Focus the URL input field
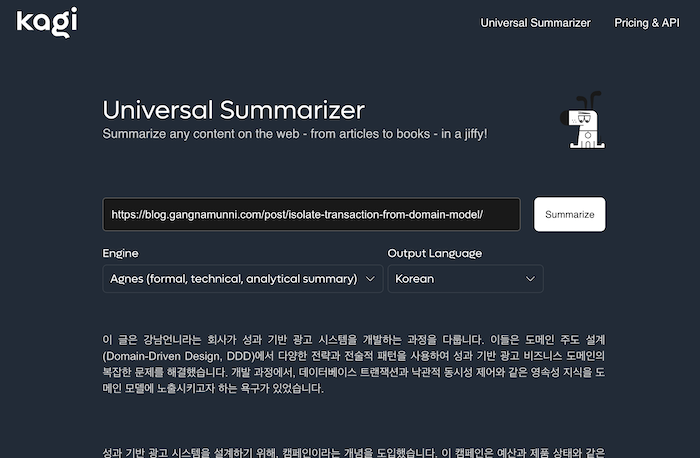The image size is (700, 458). pos(312,214)
